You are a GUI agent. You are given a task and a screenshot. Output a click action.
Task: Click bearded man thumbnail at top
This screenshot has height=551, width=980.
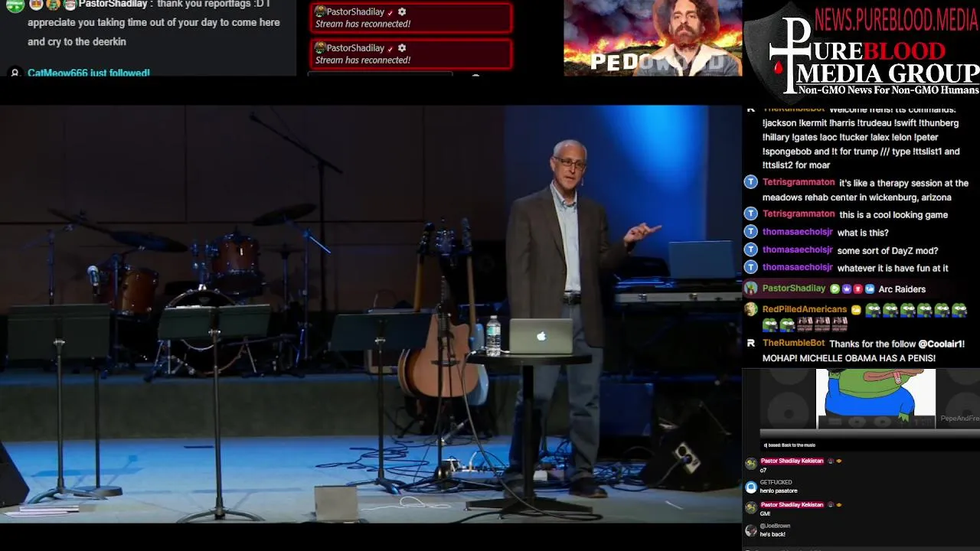[653, 37]
